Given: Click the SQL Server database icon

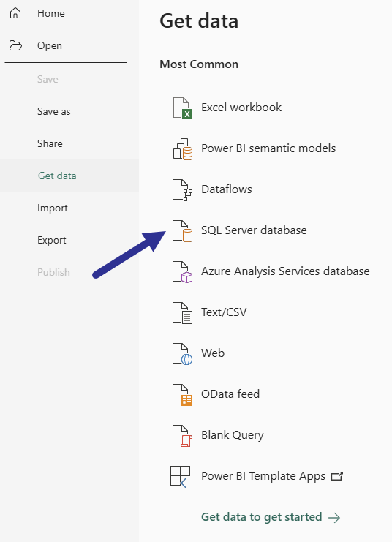Looking at the screenshot, I should pyautogui.click(x=182, y=231).
